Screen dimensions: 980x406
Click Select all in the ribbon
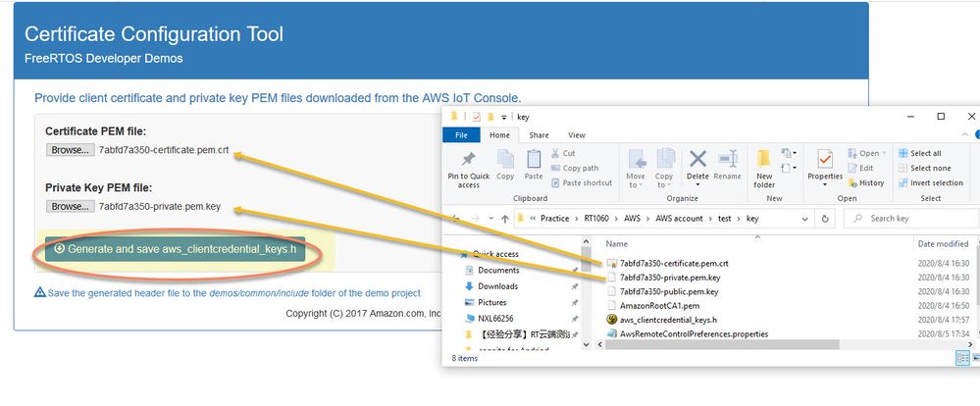(x=919, y=153)
